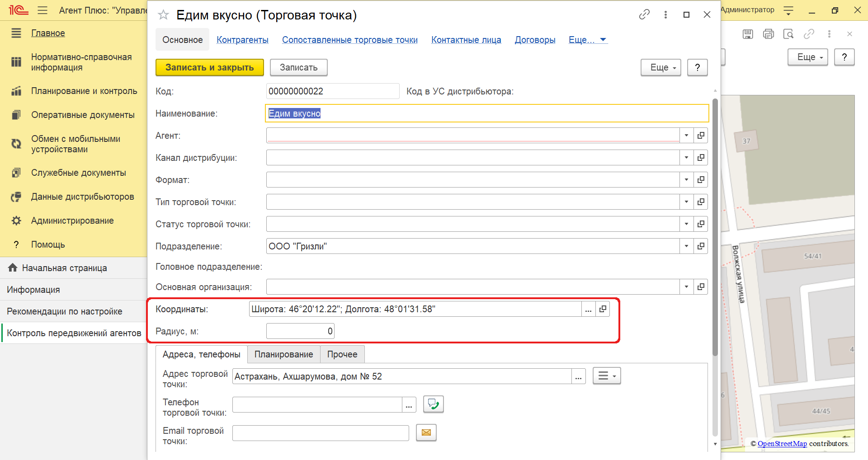Click the phone call icon button
The width and height of the screenshot is (868, 460).
pyautogui.click(x=433, y=404)
